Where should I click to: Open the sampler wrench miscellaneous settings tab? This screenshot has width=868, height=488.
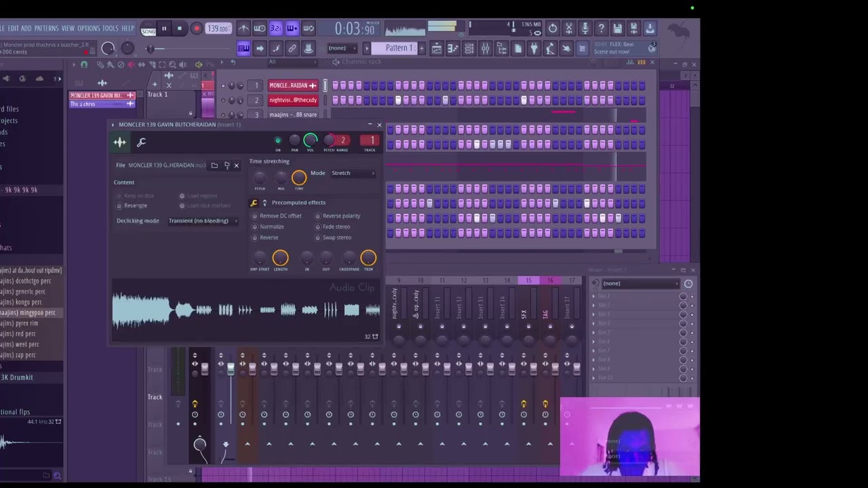(x=141, y=142)
